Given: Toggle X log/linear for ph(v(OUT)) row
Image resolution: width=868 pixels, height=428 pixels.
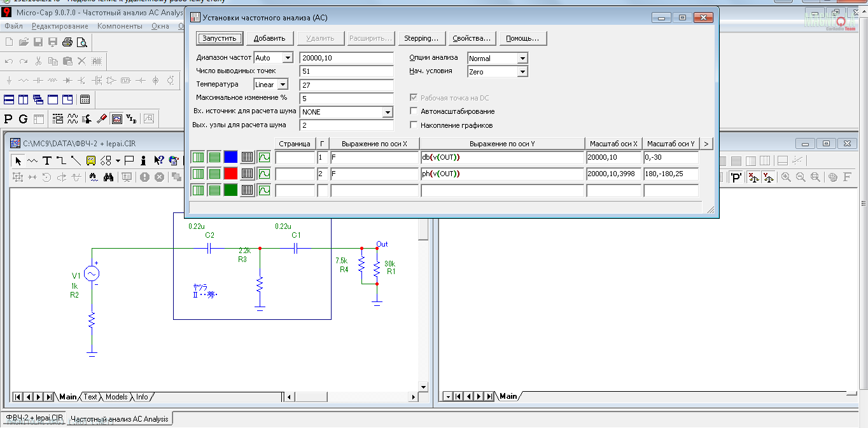Looking at the screenshot, I should tap(199, 173).
